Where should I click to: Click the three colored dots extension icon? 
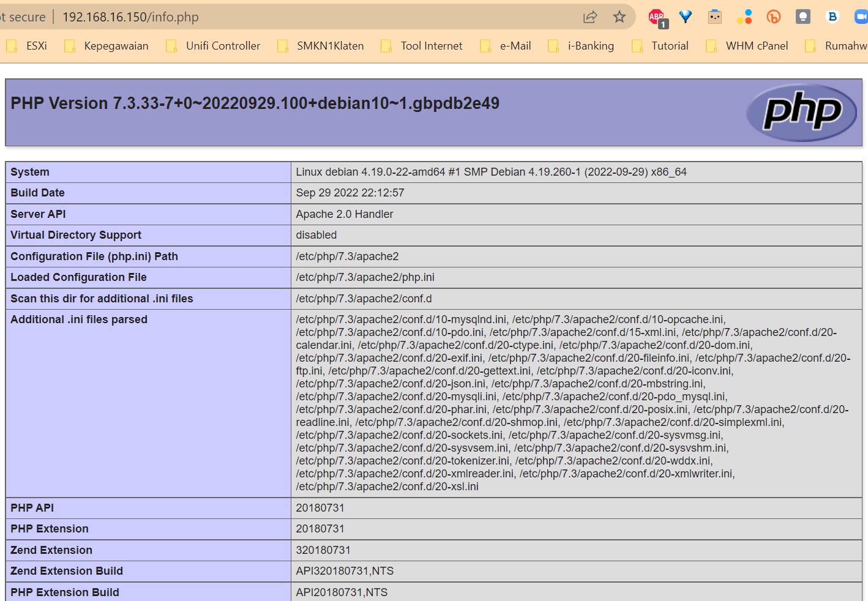click(744, 17)
